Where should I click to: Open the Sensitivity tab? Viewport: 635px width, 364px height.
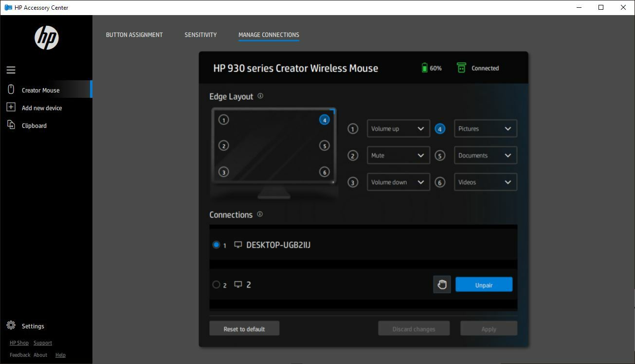click(x=200, y=35)
